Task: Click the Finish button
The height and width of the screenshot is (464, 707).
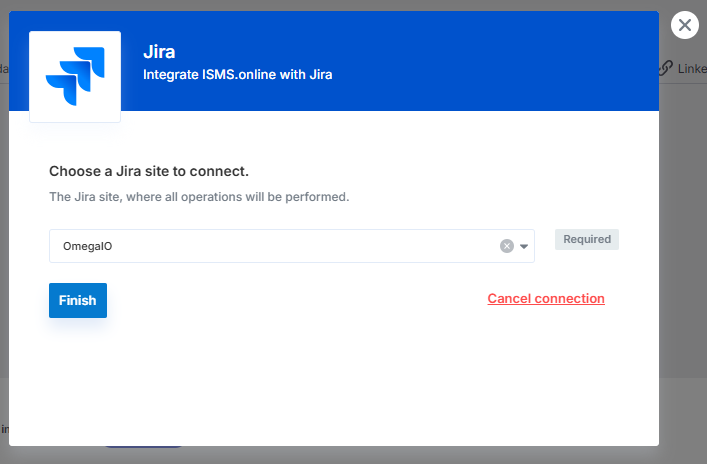Action: click(x=78, y=300)
